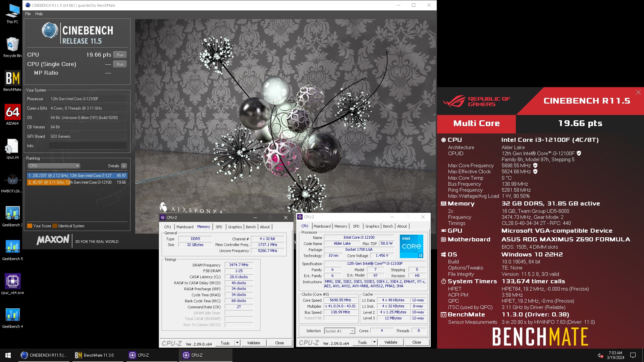Open the Recycle Bin desktop icon
The width and height of the screenshot is (644, 362).
click(12, 47)
